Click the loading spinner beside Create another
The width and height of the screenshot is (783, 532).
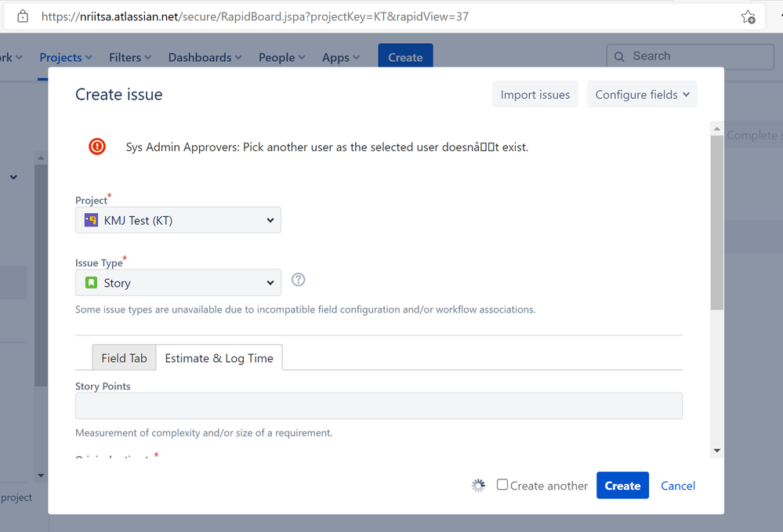(x=478, y=486)
